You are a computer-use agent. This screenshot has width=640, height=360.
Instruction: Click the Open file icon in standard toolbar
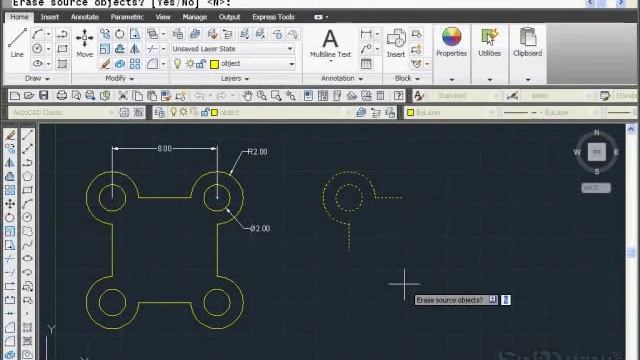(x=29, y=96)
